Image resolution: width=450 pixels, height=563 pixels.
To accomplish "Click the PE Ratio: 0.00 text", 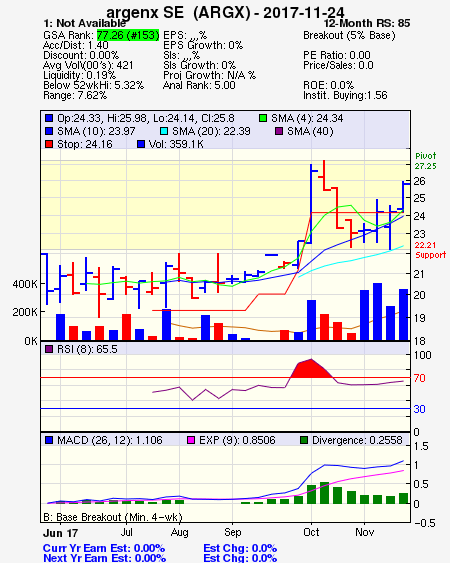I will tap(337, 55).
